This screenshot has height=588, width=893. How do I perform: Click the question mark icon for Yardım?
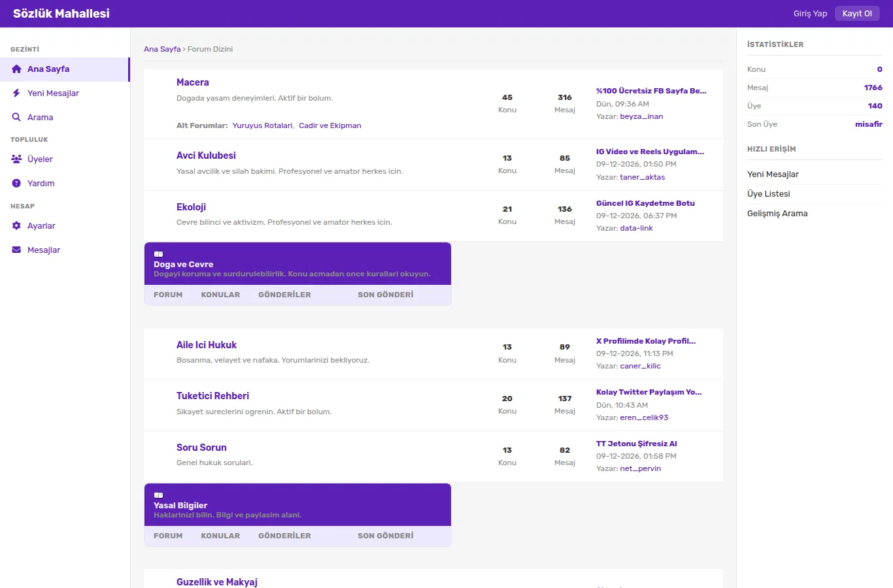[x=16, y=184]
